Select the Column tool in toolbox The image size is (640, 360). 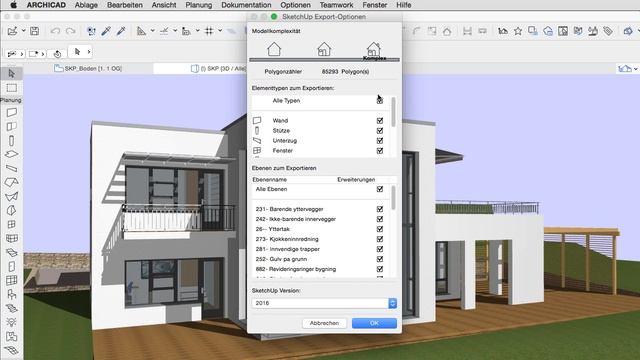(11, 140)
